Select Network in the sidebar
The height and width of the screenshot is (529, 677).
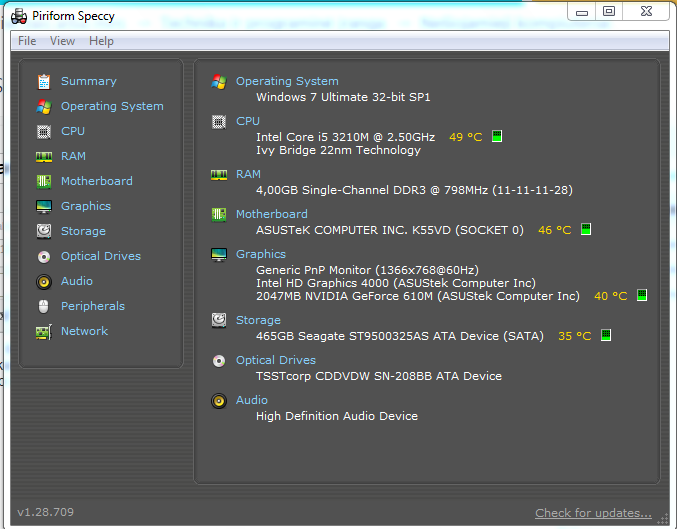84,331
